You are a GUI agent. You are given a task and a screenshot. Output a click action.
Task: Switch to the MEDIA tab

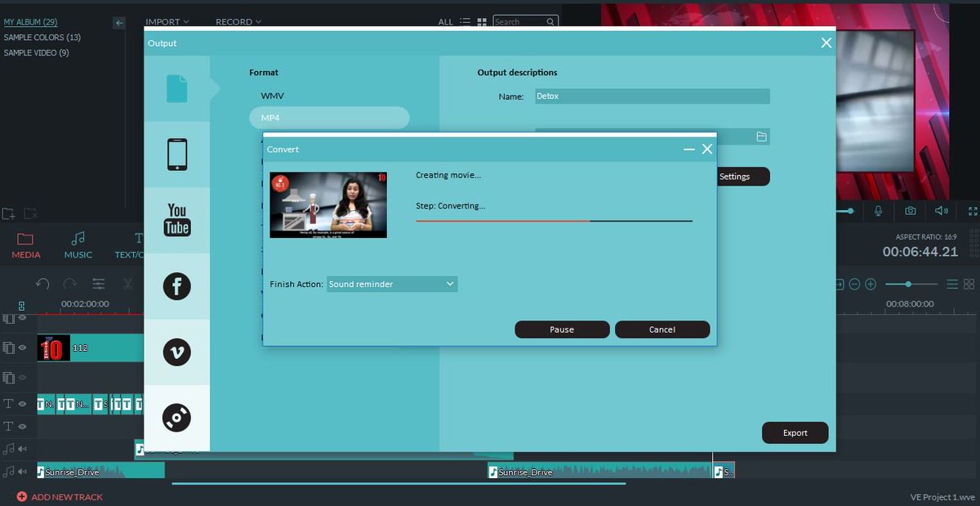[x=26, y=244]
